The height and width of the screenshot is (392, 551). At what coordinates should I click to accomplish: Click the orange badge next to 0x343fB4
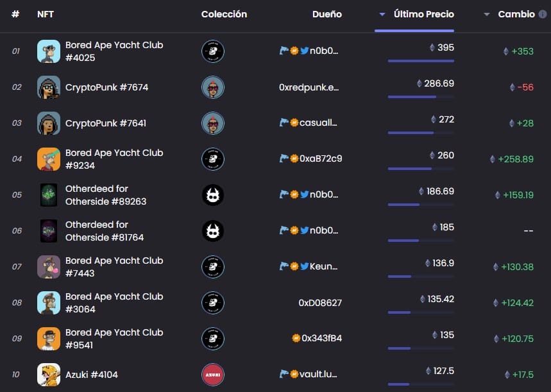[x=296, y=338]
